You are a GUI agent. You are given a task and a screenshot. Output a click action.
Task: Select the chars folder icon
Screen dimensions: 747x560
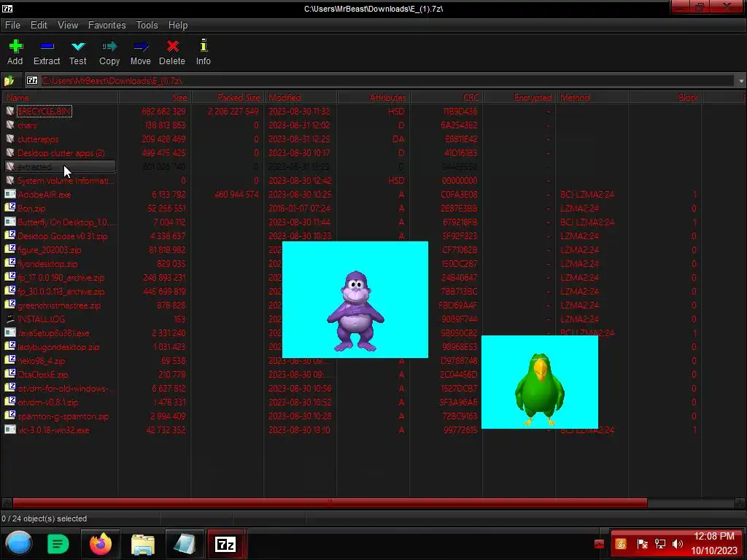10,125
